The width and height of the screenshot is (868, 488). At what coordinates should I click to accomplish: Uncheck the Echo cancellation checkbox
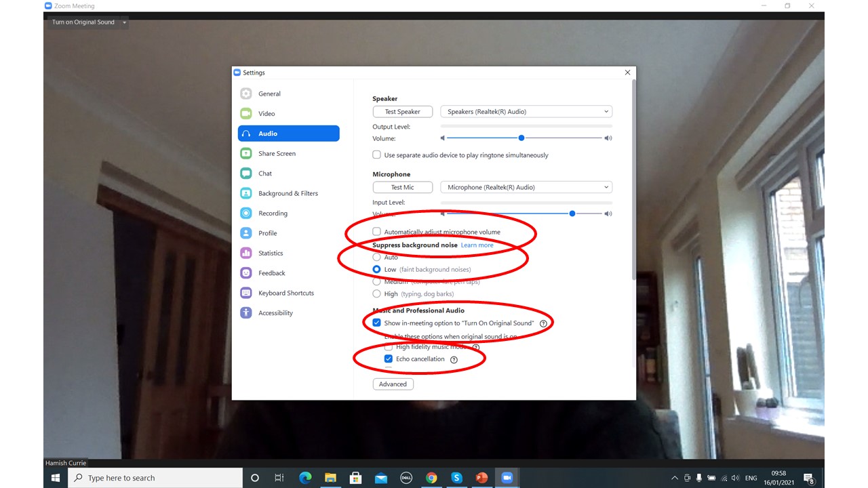click(x=389, y=359)
